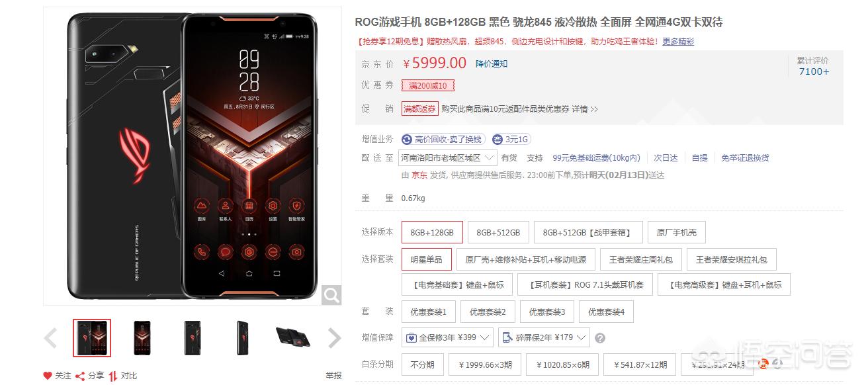Open the help question mark icon beside 碎屏保
The image size is (868, 385).
[600, 338]
